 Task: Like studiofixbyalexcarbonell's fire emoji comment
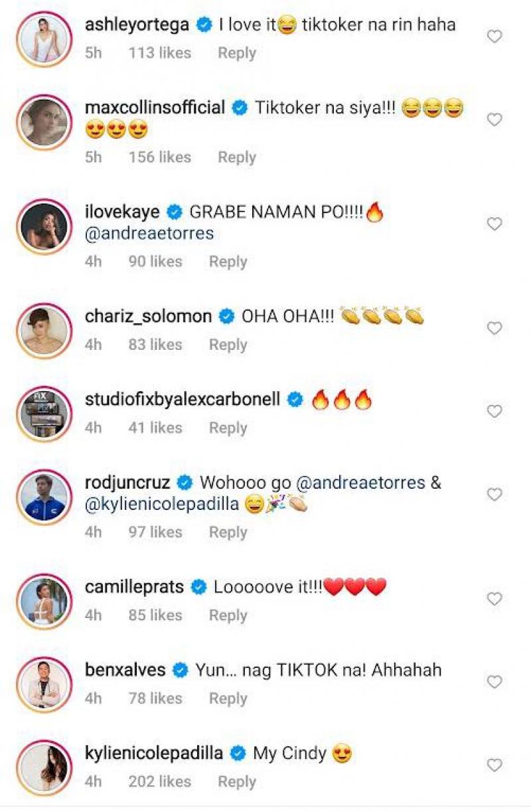point(494,412)
